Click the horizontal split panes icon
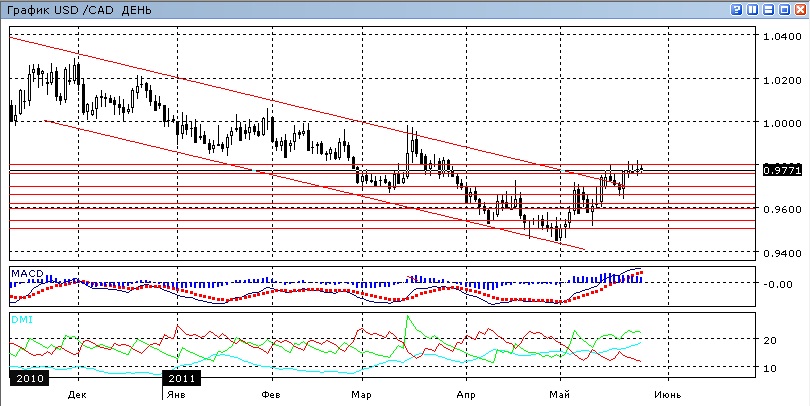810x406 pixels. tap(769, 9)
